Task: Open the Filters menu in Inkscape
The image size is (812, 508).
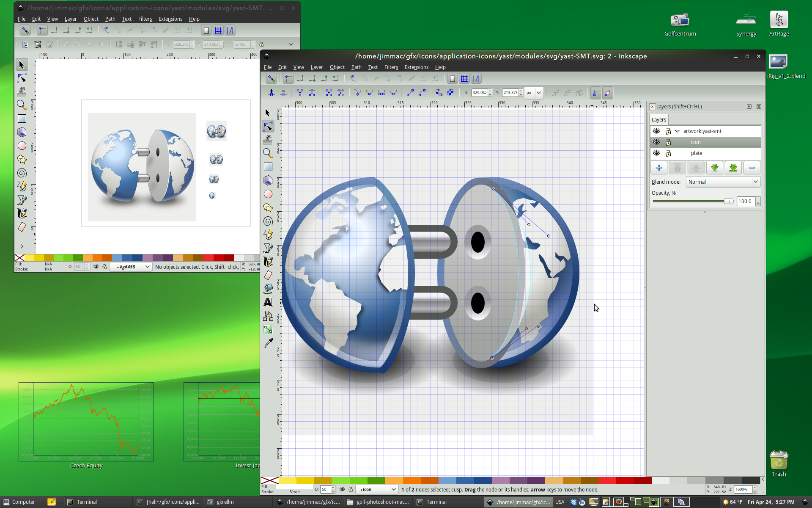Action: coord(390,66)
